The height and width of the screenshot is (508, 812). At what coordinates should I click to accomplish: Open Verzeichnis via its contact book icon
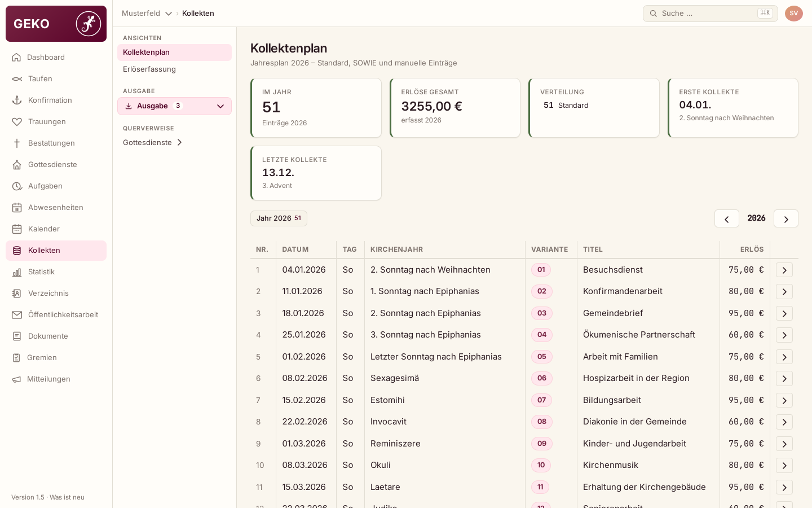(x=17, y=294)
